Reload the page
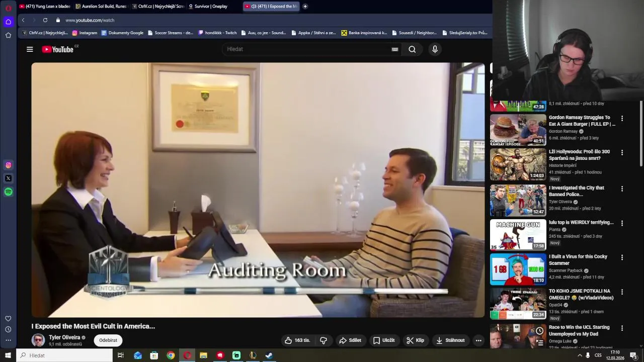The width and height of the screenshot is (644, 362). click(45, 20)
